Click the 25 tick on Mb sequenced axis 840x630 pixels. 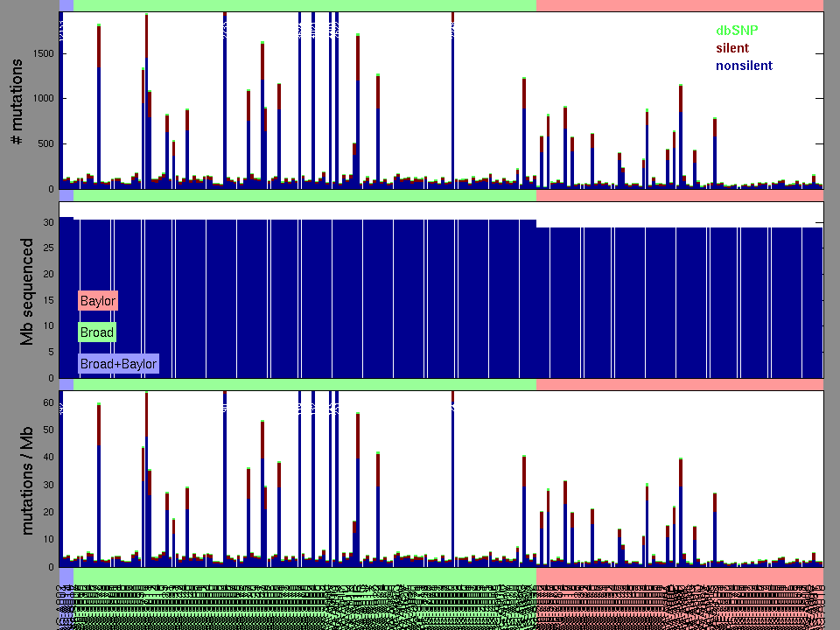48,249
